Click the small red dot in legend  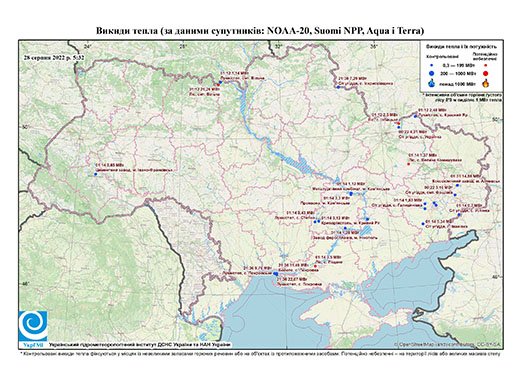point(485,65)
